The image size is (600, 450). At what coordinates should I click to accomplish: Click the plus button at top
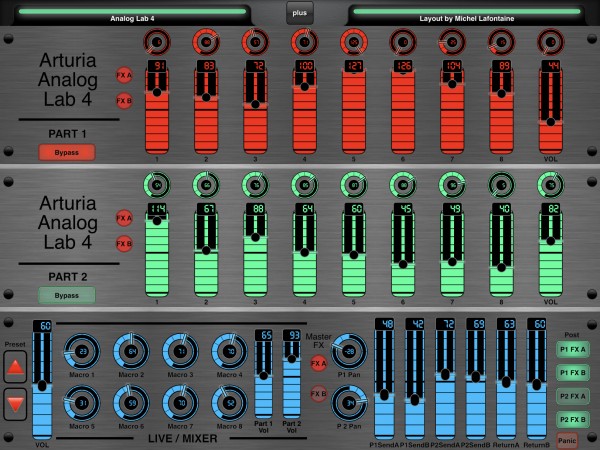pyautogui.click(x=300, y=13)
